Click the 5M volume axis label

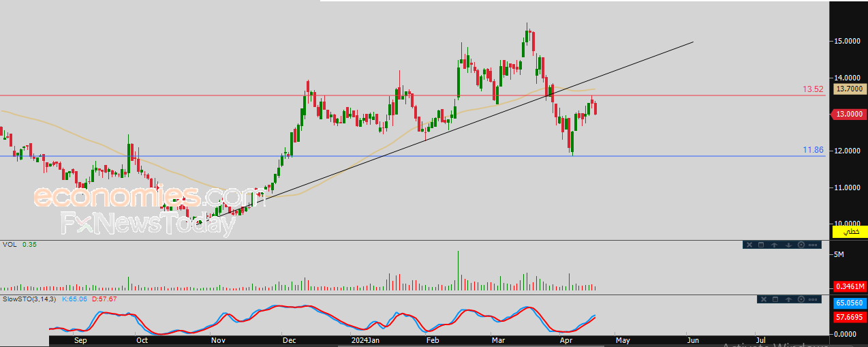[839, 254]
